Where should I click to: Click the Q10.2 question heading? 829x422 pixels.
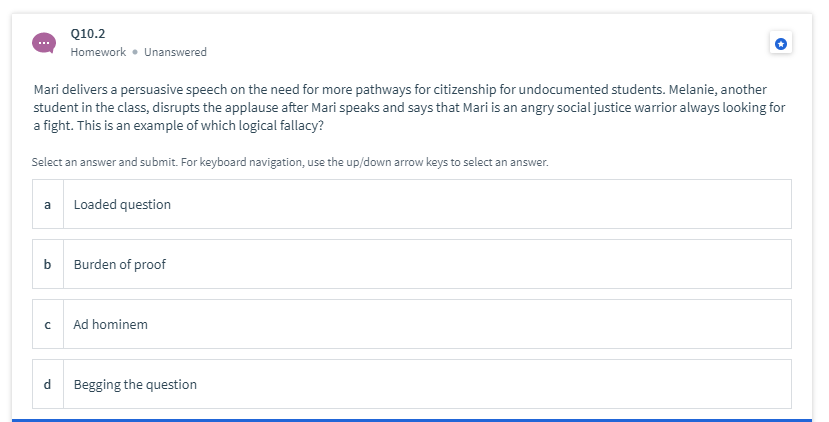point(88,33)
